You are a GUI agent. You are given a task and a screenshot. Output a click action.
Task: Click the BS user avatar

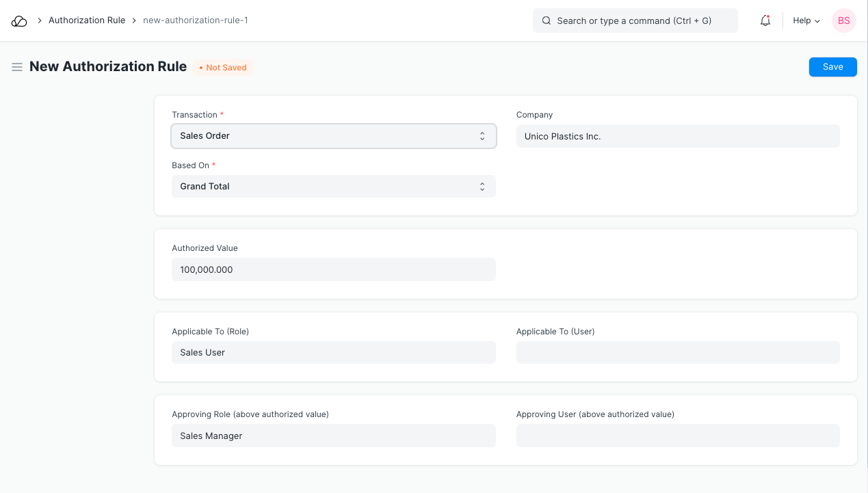click(843, 21)
